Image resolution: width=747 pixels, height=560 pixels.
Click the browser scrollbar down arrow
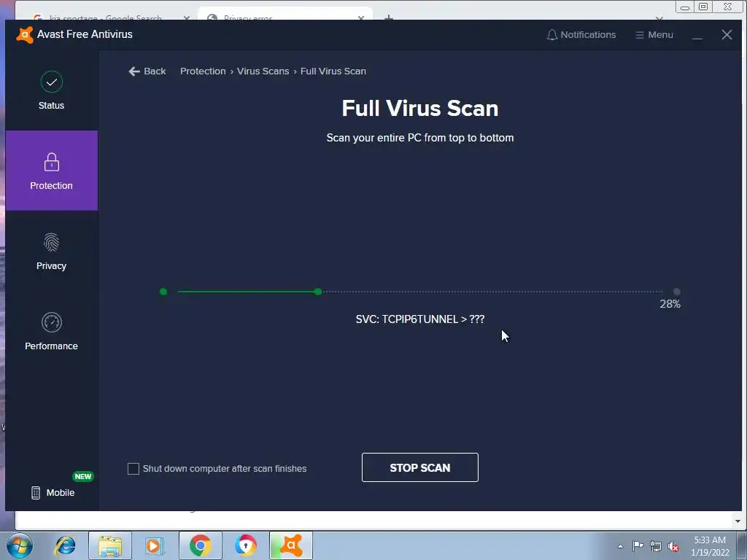(x=738, y=521)
